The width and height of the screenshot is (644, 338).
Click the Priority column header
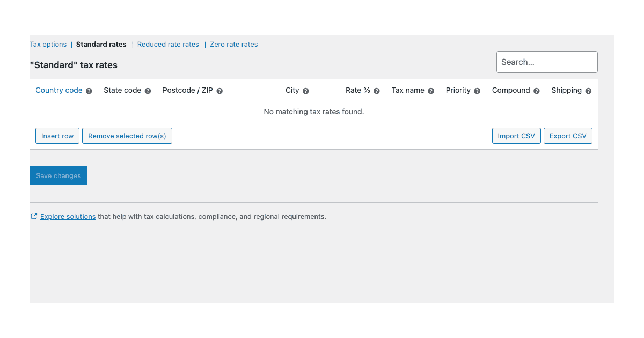click(458, 90)
